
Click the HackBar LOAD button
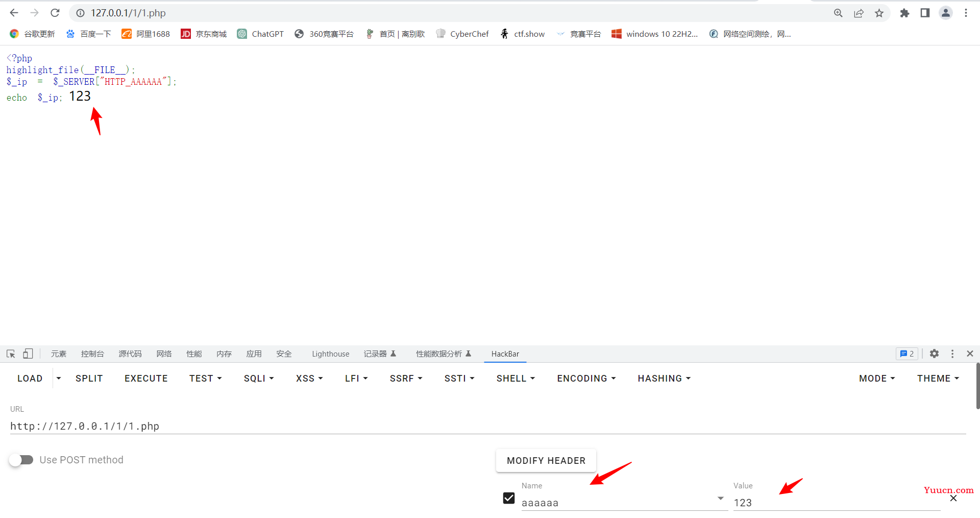click(x=30, y=379)
